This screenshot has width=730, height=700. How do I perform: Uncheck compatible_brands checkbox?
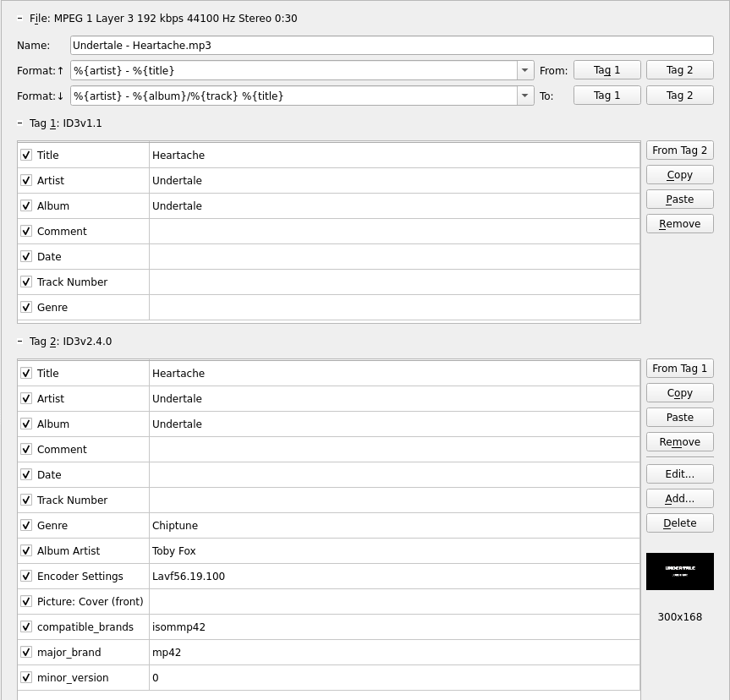coord(26,627)
